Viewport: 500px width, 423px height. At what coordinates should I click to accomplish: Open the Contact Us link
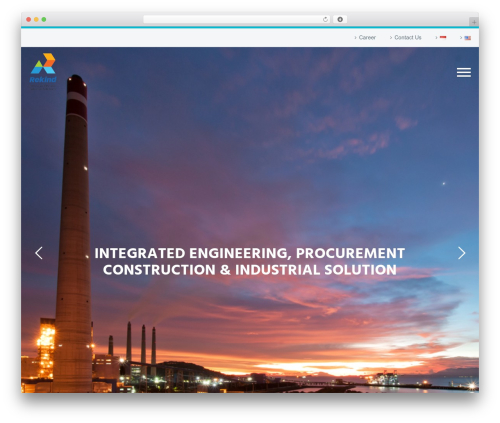pyautogui.click(x=408, y=37)
